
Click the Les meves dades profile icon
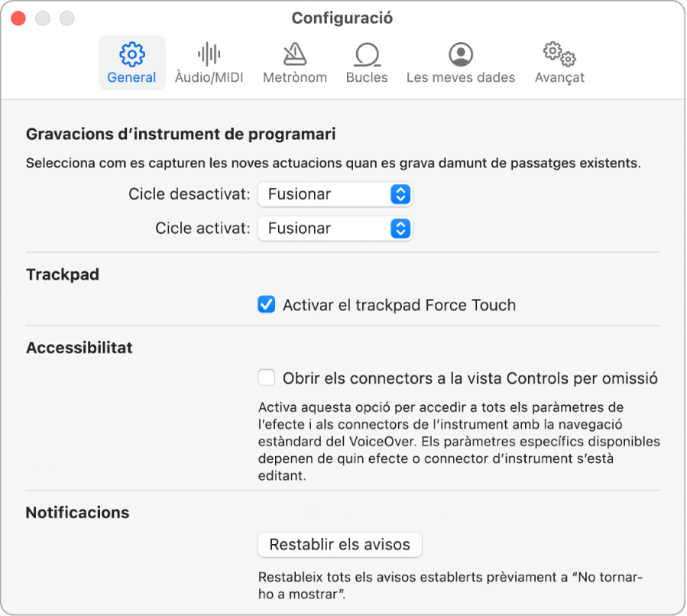[461, 54]
